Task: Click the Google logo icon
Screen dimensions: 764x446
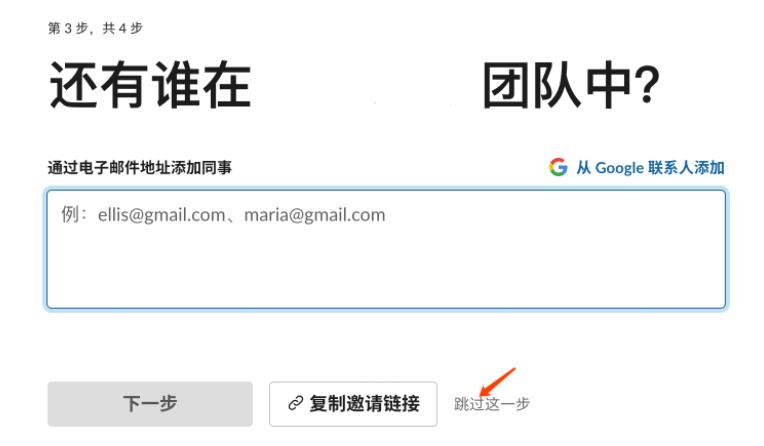Action: click(558, 167)
